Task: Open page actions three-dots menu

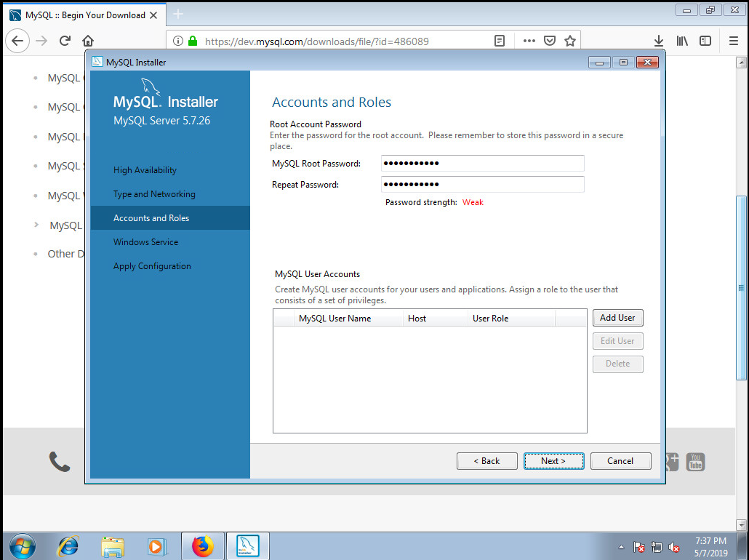Action: pyautogui.click(x=529, y=41)
